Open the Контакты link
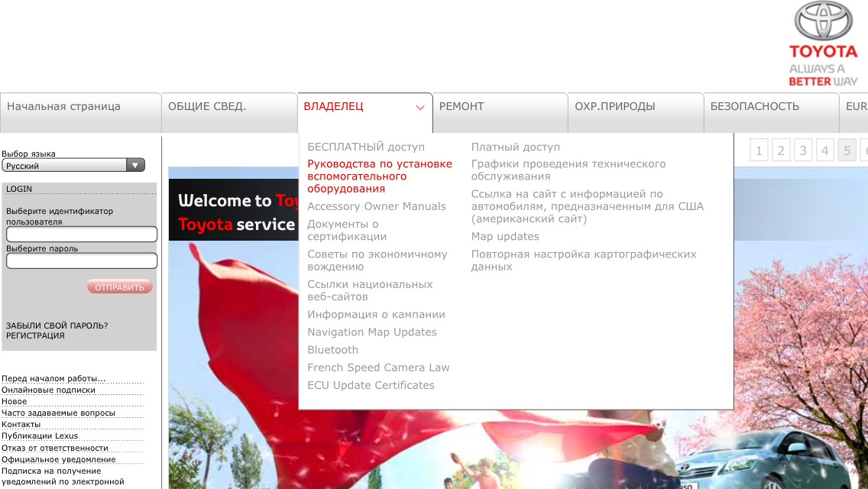The height and width of the screenshot is (489, 868). pos(21,424)
